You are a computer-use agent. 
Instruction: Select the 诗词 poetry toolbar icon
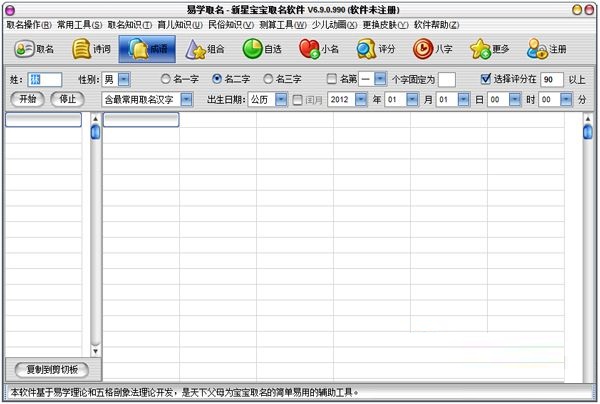click(91, 49)
